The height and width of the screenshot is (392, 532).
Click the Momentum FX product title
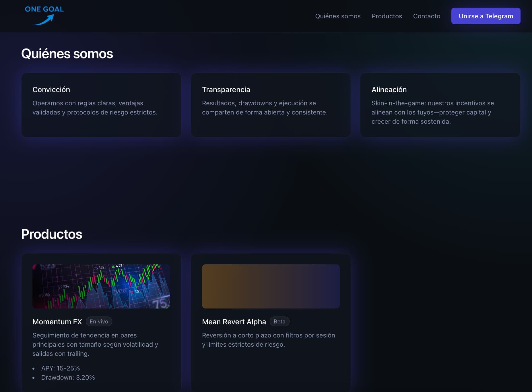tap(57, 322)
